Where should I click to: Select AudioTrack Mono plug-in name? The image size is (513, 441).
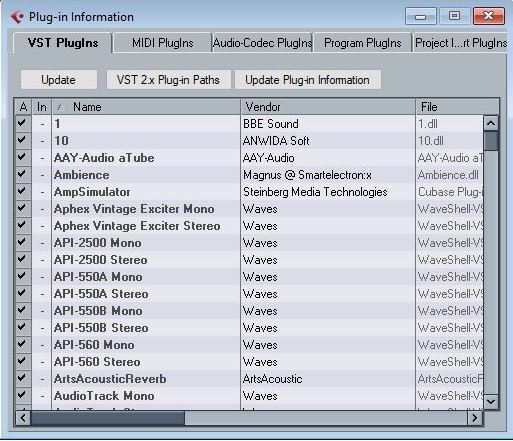104,396
